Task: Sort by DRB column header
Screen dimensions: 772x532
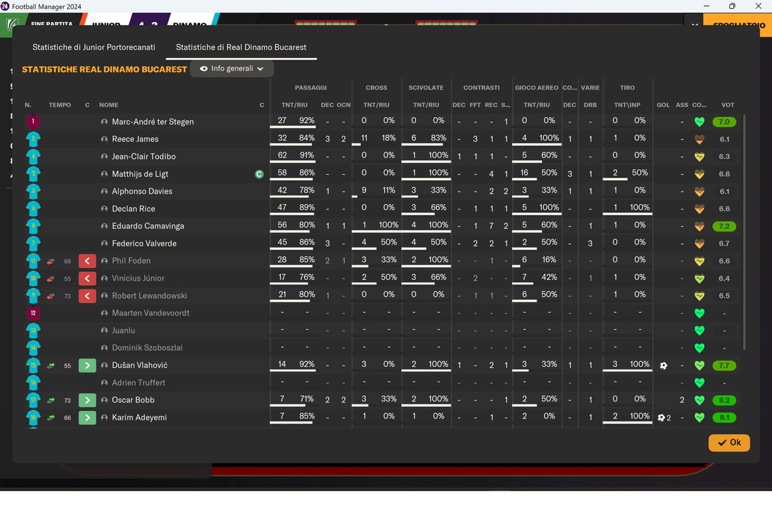Action: coord(590,105)
